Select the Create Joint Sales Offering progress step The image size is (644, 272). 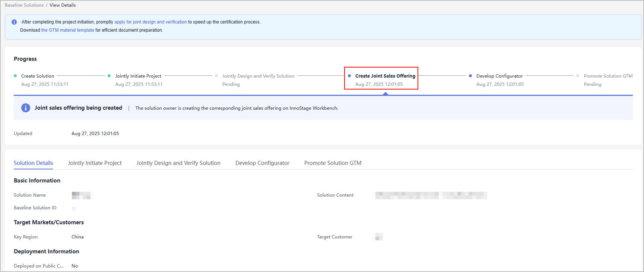pos(385,76)
